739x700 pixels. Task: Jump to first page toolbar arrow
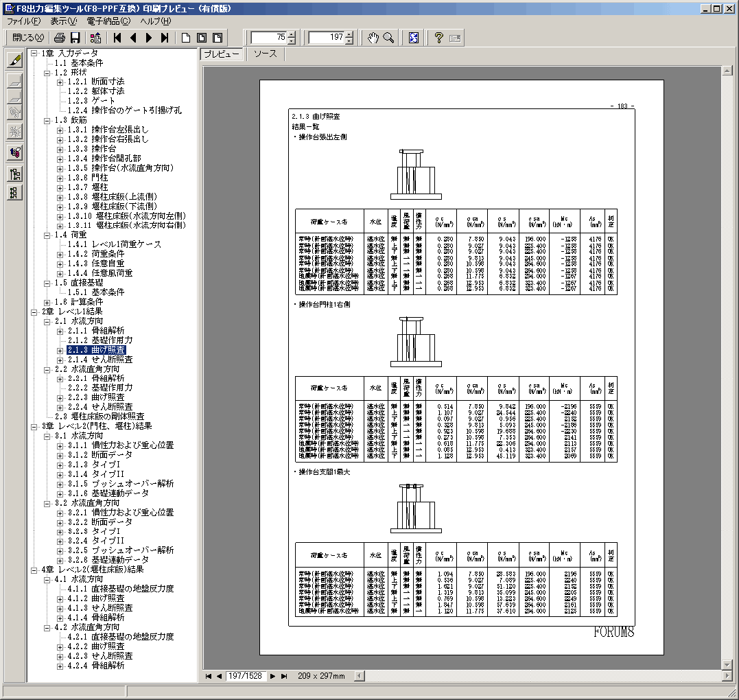click(x=117, y=38)
